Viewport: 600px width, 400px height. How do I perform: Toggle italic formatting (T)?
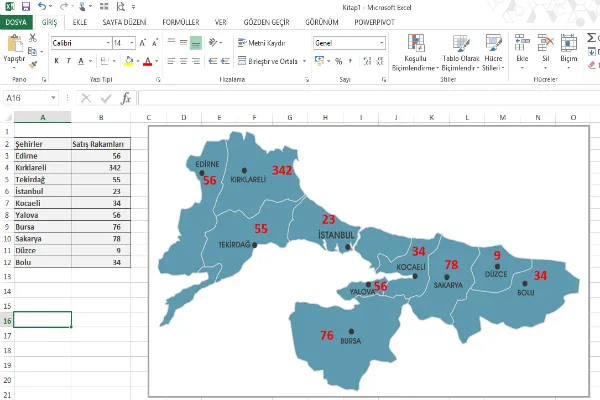[x=69, y=61]
